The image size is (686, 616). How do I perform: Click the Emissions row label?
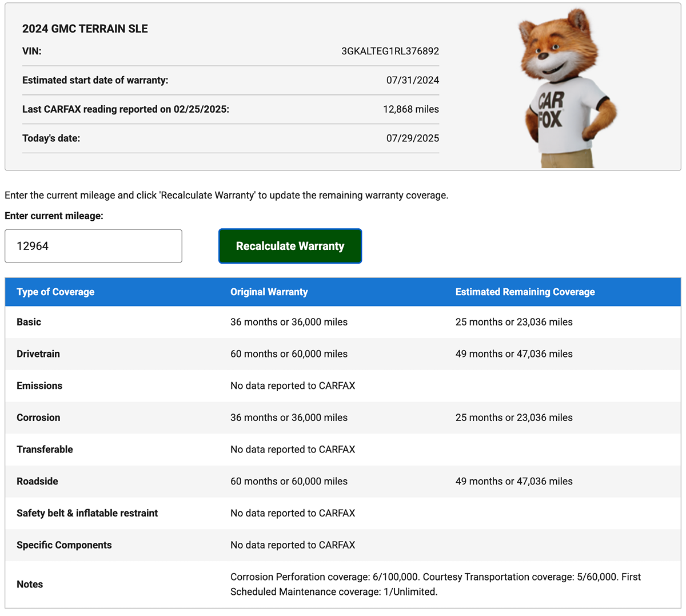click(x=39, y=386)
